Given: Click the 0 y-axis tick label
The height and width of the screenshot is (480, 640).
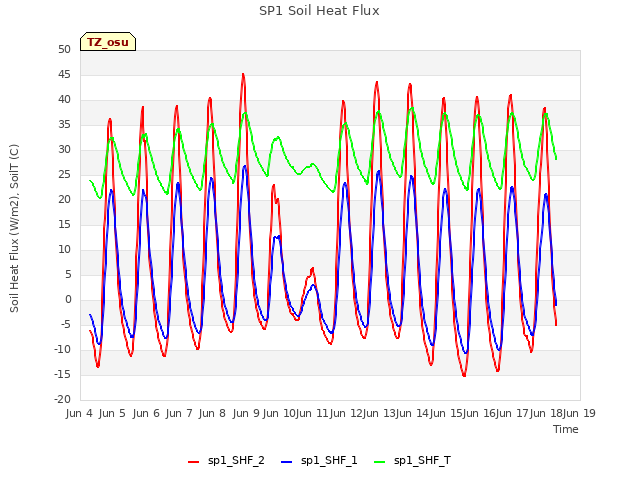Looking at the screenshot, I should 68,300.
